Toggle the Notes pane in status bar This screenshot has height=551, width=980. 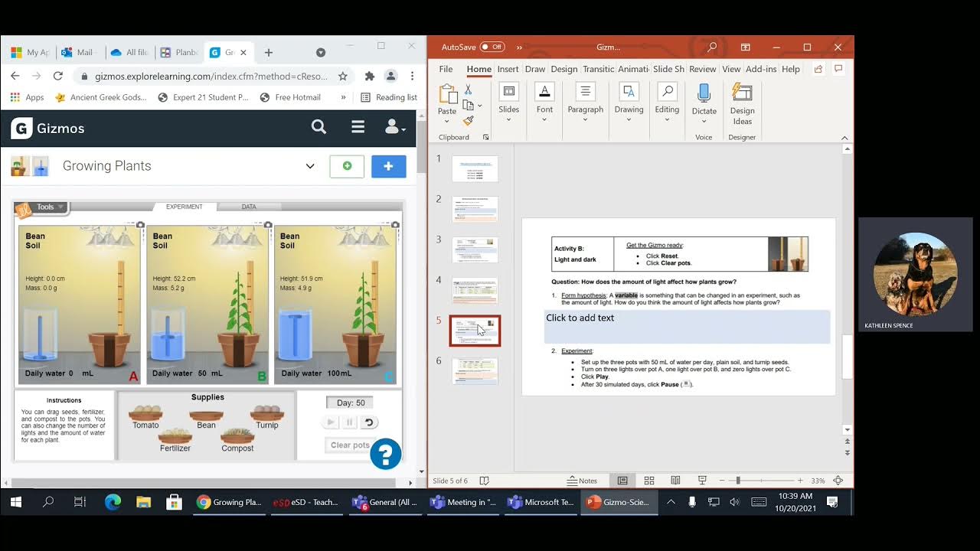point(582,481)
